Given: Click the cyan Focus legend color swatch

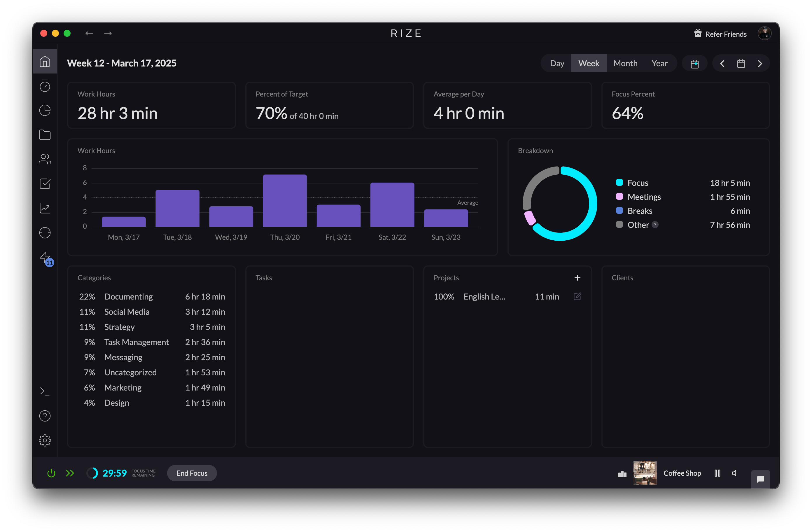Looking at the screenshot, I should pos(619,183).
